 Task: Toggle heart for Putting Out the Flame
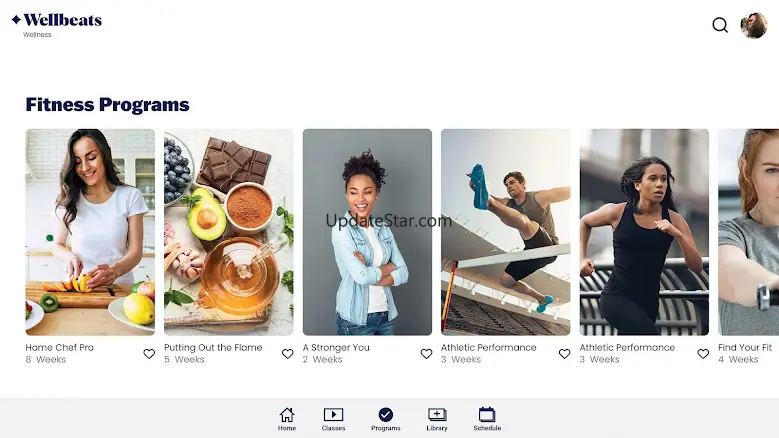tap(288, 354)
